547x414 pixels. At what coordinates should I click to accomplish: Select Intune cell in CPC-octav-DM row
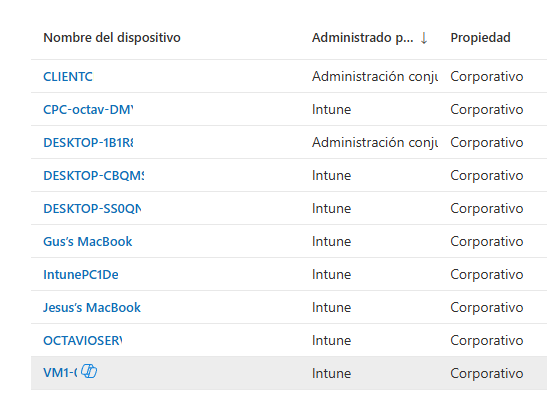[331, 110]
